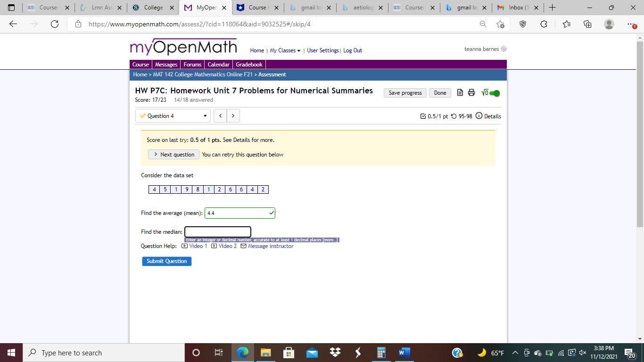The height and width of the screenshot is (362, 644).
Task: Click the Done button
Action: [x=440, y=93]
